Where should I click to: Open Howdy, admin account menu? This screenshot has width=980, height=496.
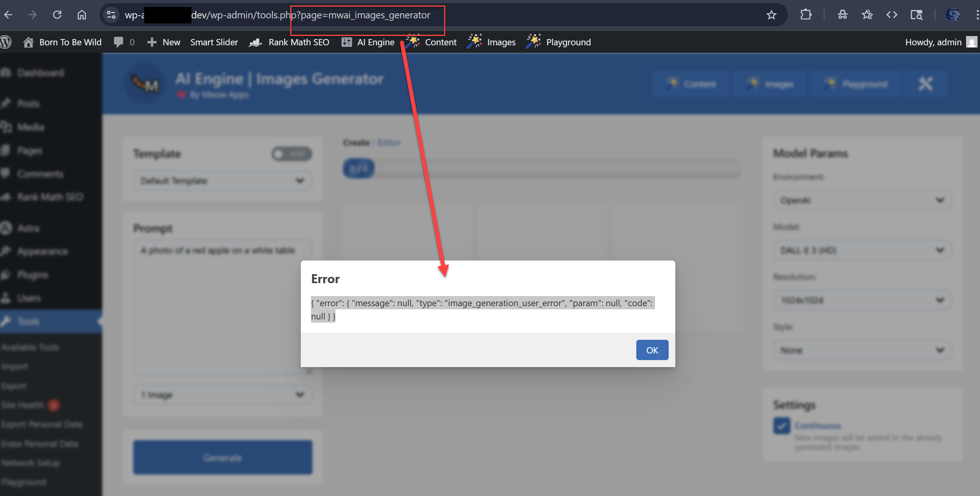click(x=941, y=42)
